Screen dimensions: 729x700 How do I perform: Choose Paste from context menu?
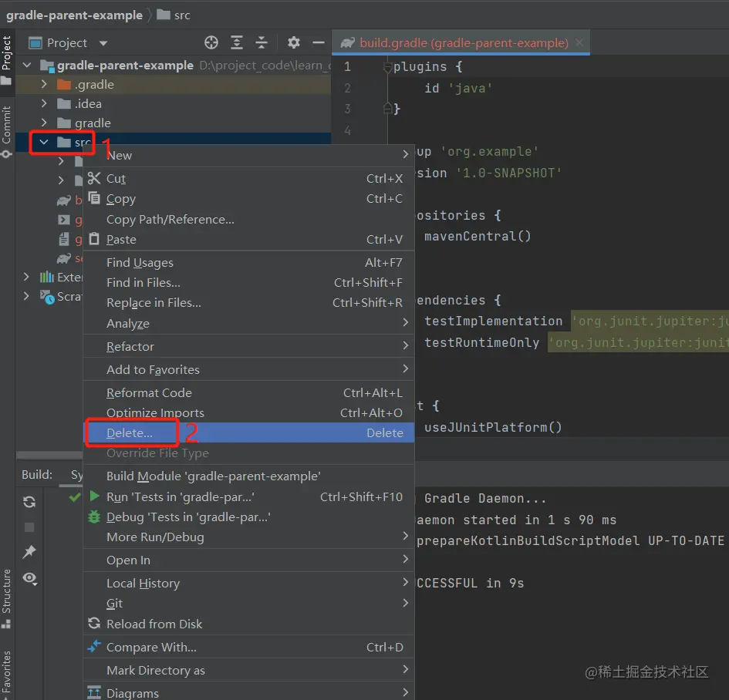[x=248, y=240]
